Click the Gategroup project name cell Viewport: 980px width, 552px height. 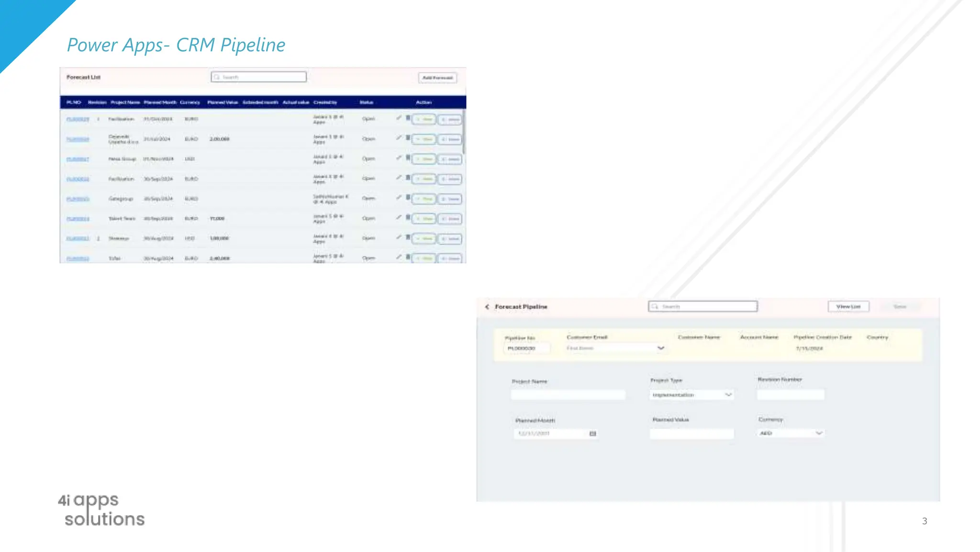point(121,198)
